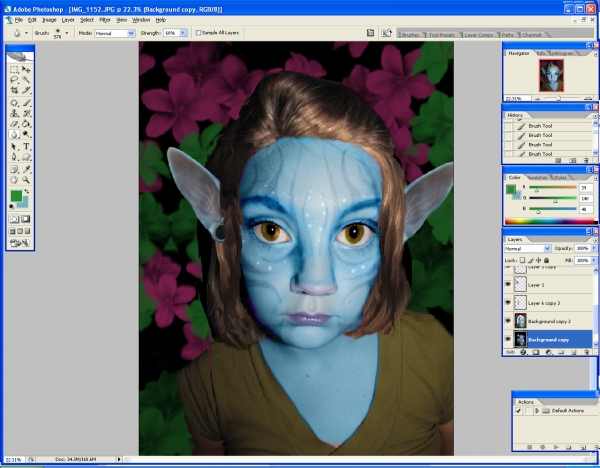
Task: Expand the Default Actions set
Action: click(537, 411)
